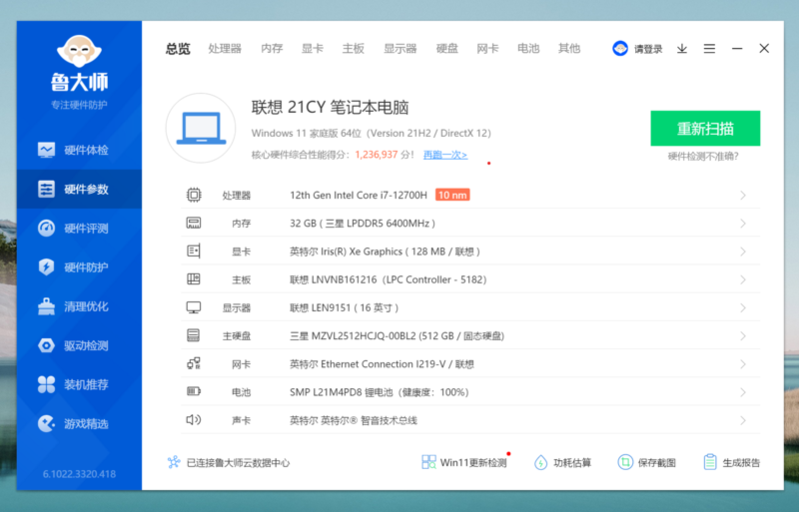Click the download arrow icon in title bar
This screenshot has height=512, width=799.
pos(682,49)
